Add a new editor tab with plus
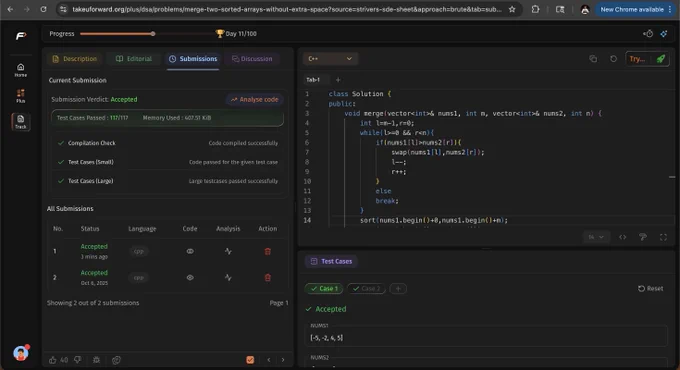This screenshot has width=680, height=370. 338,80
